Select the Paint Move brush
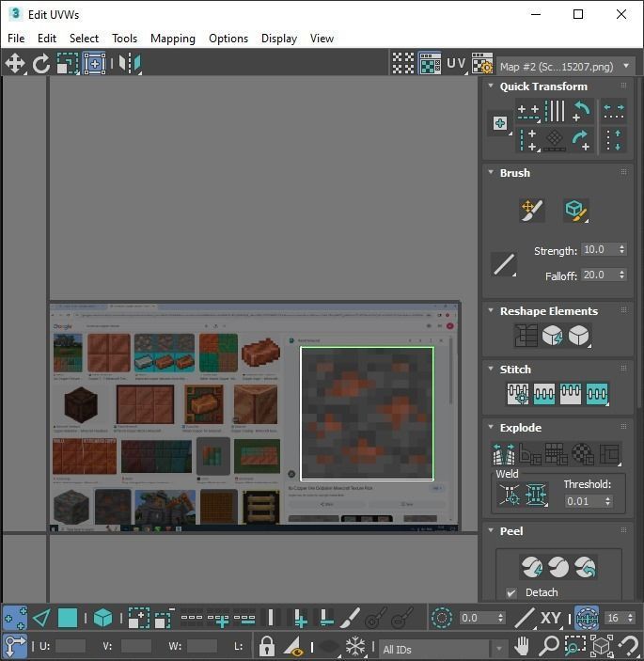The image size is (644, 661). coord(532,211)
